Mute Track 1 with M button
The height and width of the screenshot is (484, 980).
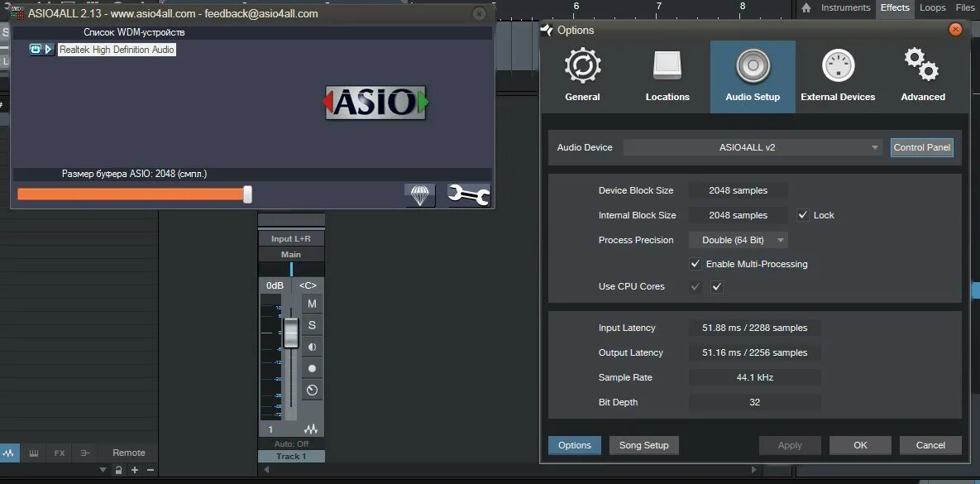pyautogui.click(x=312, y=304)
